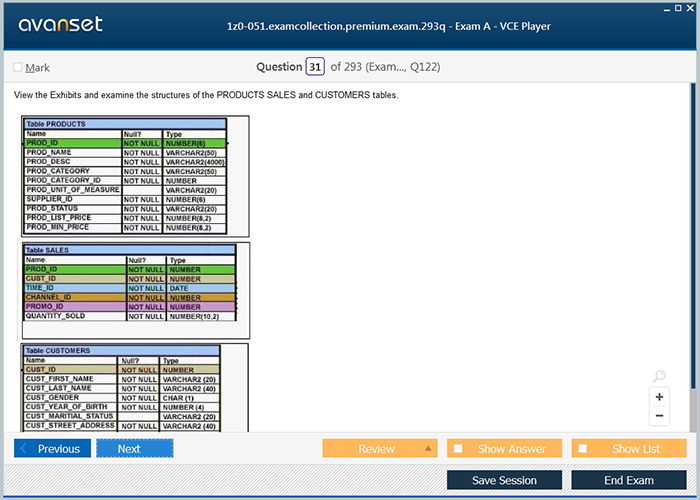This screenshot has width=700, height=500.
Task: Minimize the VCE Player window
Action: pyautogui.click(x=667, y=9)
